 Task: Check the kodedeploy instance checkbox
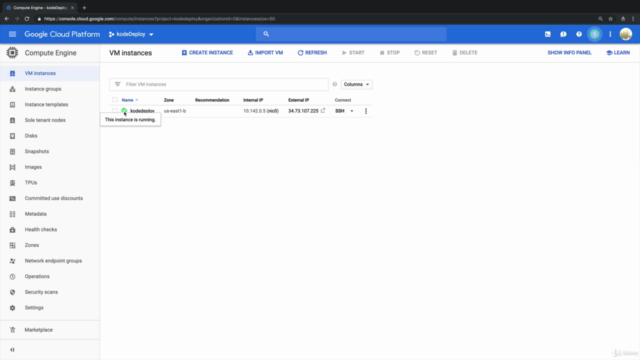(x=115, y=111)
